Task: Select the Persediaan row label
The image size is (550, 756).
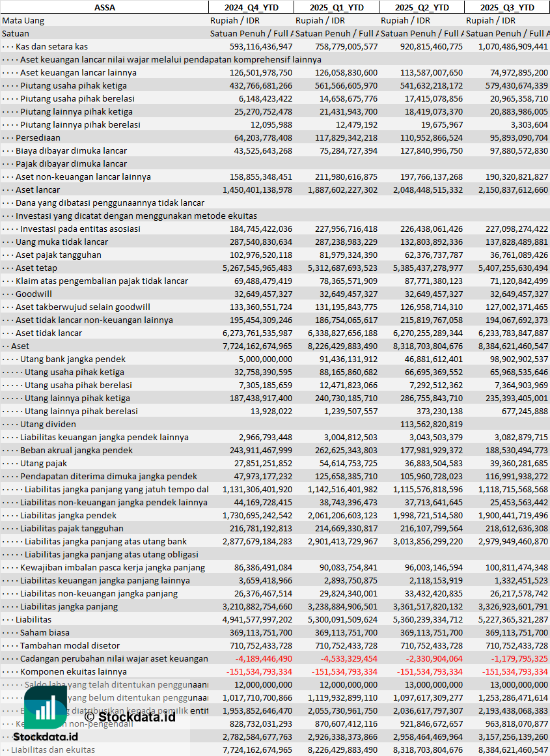Action: [x=38, y=138]
